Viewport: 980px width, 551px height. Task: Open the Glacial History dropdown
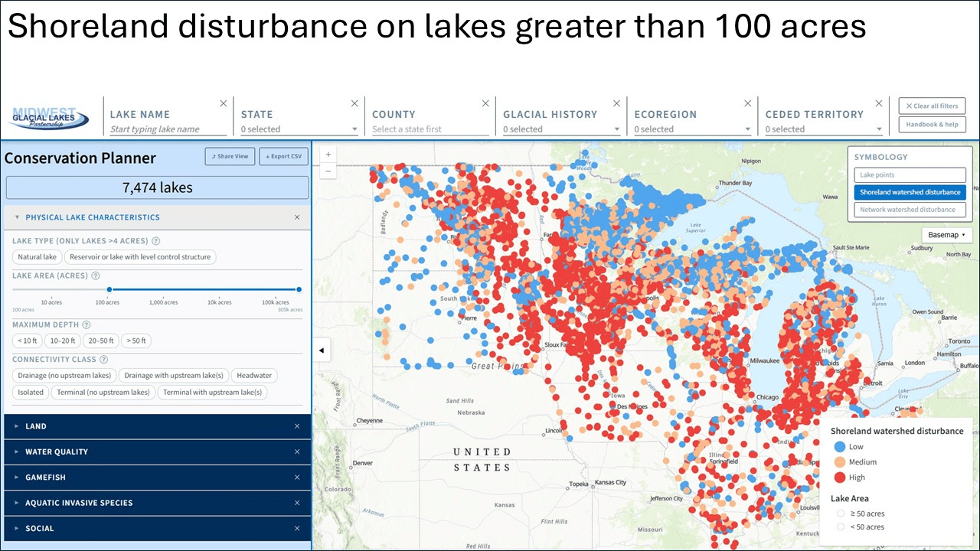click(561, 129)
